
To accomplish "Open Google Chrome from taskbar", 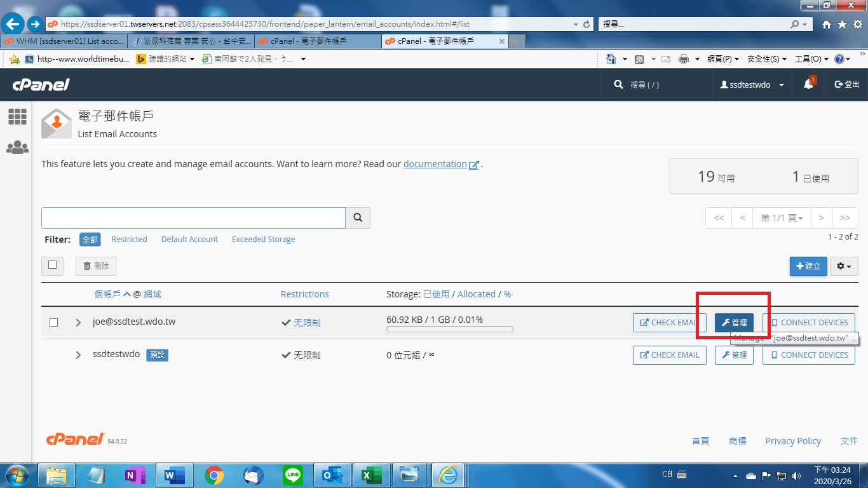I will [214, 475].
